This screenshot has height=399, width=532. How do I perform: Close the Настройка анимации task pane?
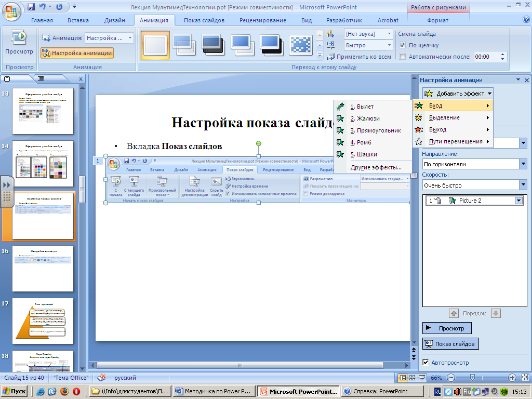(x=527, y=80)
